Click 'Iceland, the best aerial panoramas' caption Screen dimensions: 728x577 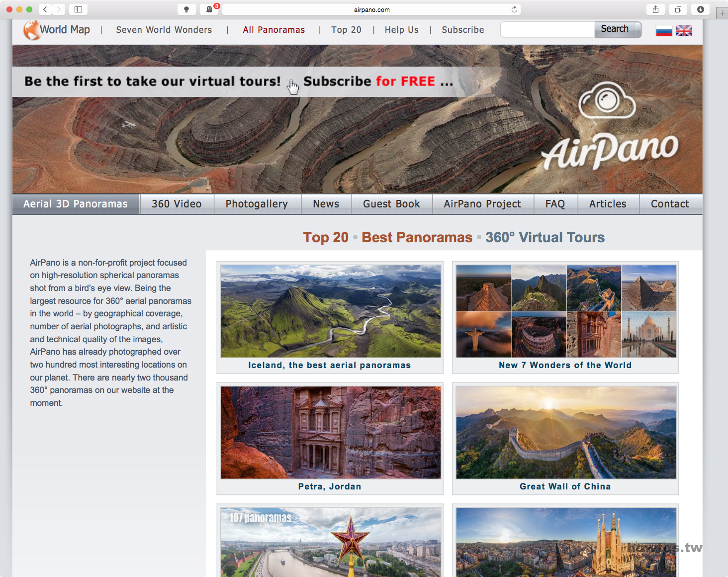pos(330,365)
